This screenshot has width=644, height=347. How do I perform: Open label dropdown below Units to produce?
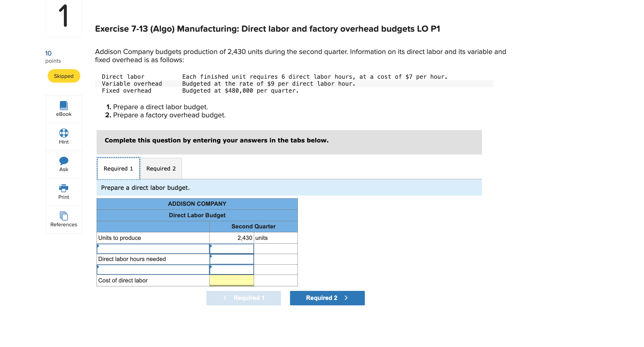tap(153, 249)
